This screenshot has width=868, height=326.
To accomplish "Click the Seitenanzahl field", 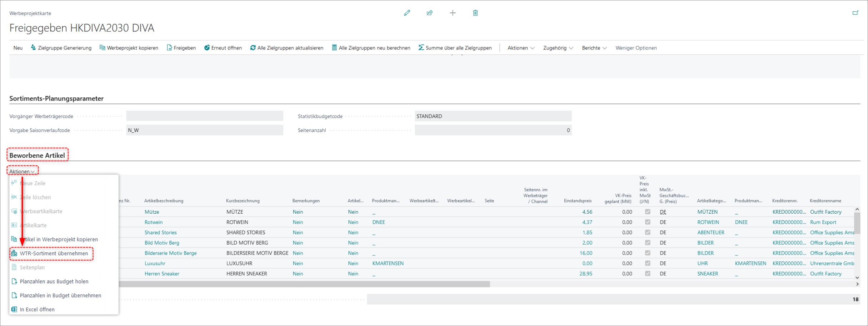I will pos(493,130).
